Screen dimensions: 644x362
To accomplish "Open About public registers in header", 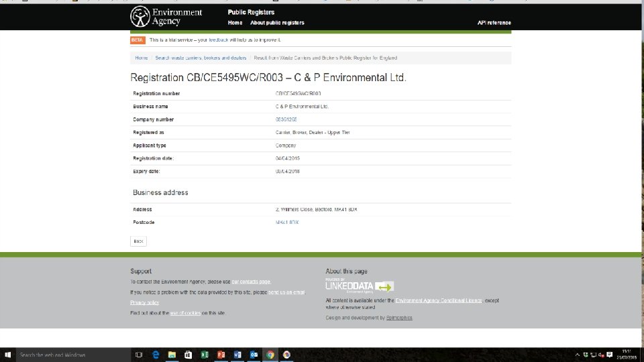I will pyautogui.click(x=277, y=23).
